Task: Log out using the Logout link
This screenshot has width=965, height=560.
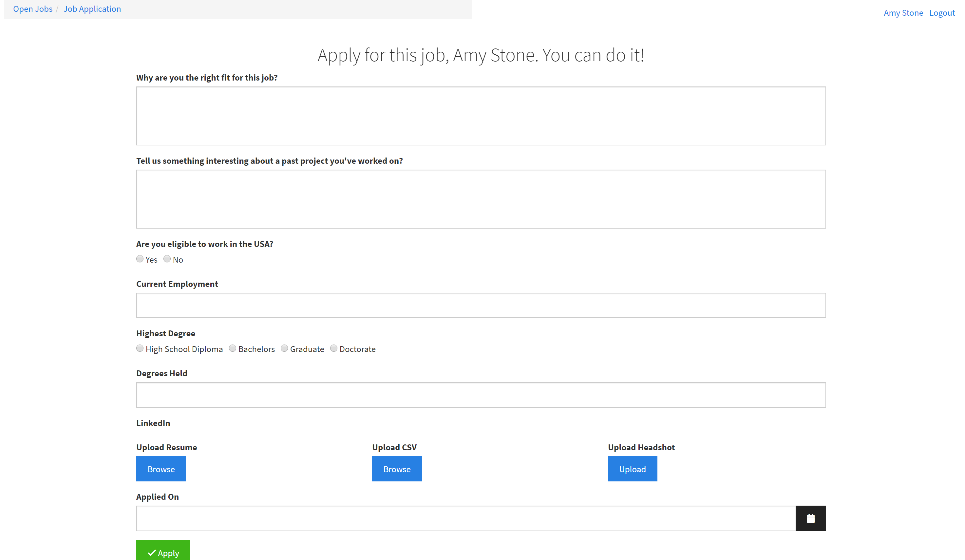Action: pyautogui.click(x=942, y=13)
